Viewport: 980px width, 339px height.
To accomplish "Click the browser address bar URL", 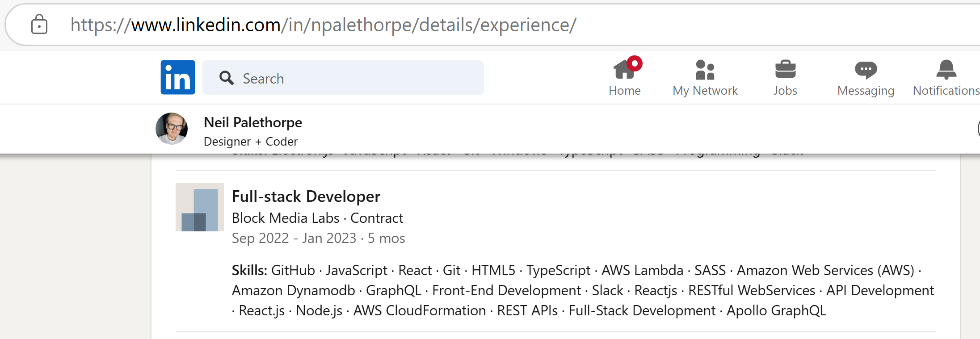I will pos(324,25).
